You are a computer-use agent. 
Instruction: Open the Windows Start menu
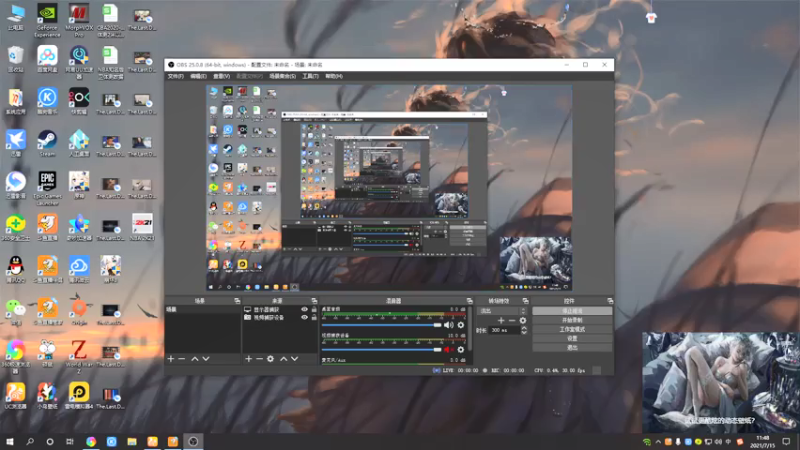pos(10,442)
